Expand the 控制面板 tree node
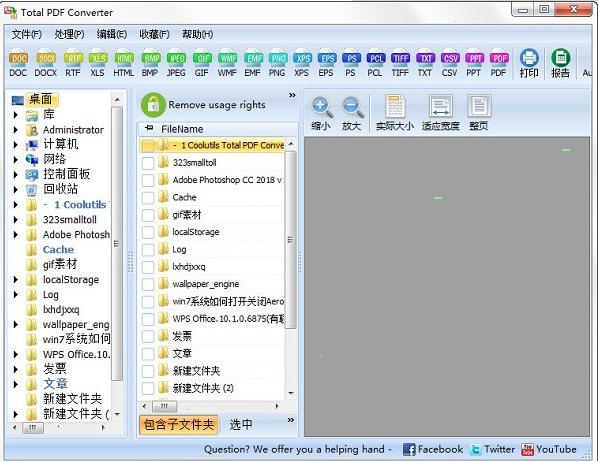This screenshot has width=599, height=461. 16,175
